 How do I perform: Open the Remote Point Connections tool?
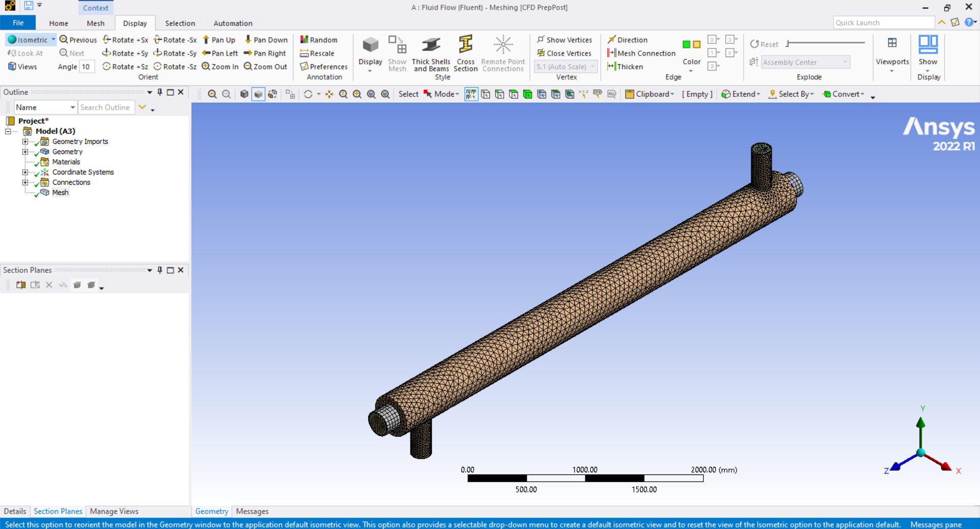click(x=503, y=53)
